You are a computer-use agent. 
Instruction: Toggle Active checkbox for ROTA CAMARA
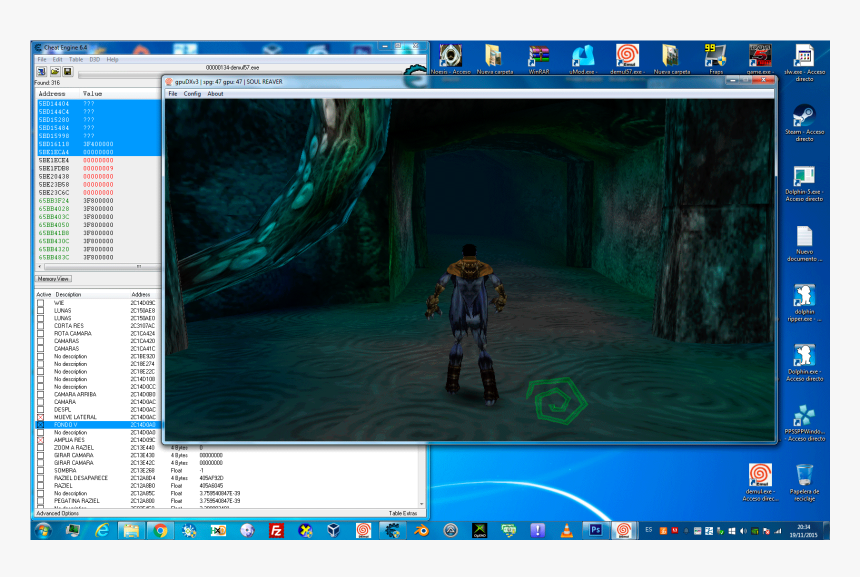coord(41,333)
